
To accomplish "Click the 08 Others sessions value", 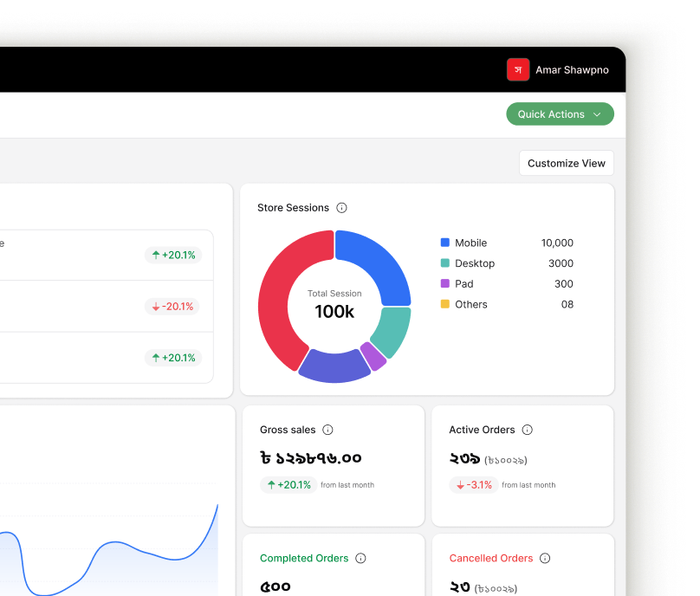I will click(x=567, y=304).
